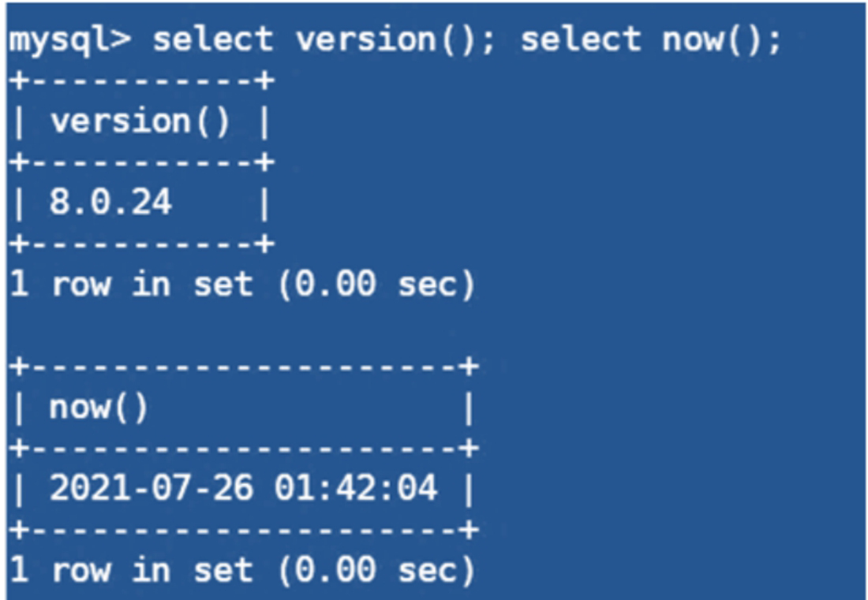Click the 2021-07-26 date value
The image size is (868, 600).
(x=152, y=489)
